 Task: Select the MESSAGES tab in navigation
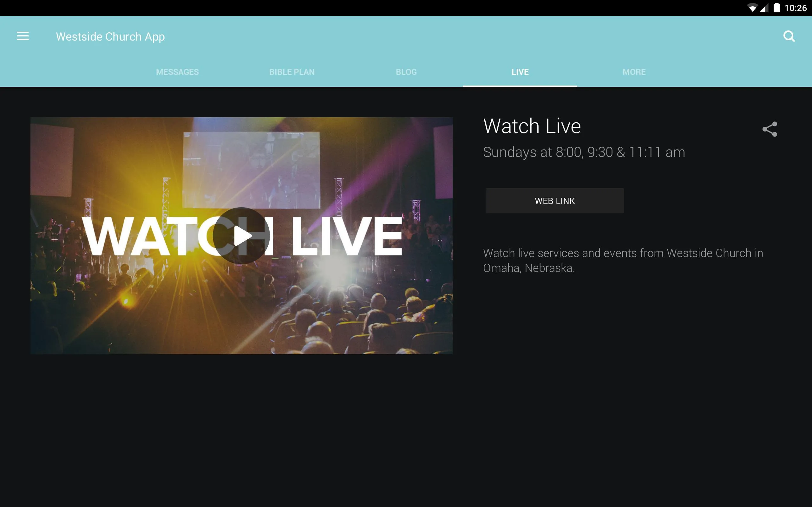[x=177, y=71]
